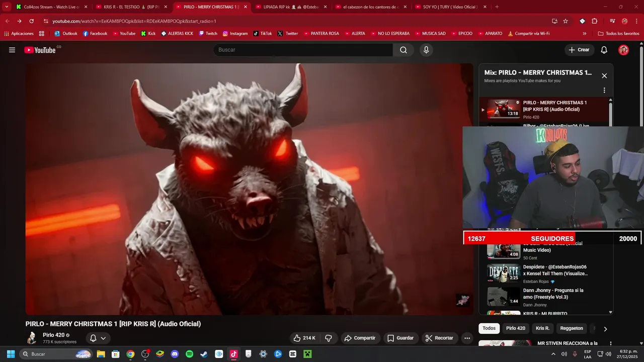
Task: Launch Minecraft from the taskbar
Action: pos(307,354)
